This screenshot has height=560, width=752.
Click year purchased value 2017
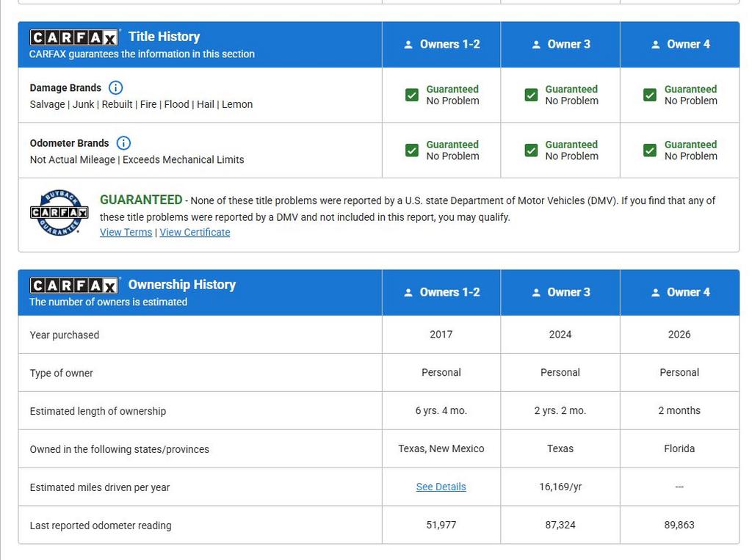tap(441, 334)
